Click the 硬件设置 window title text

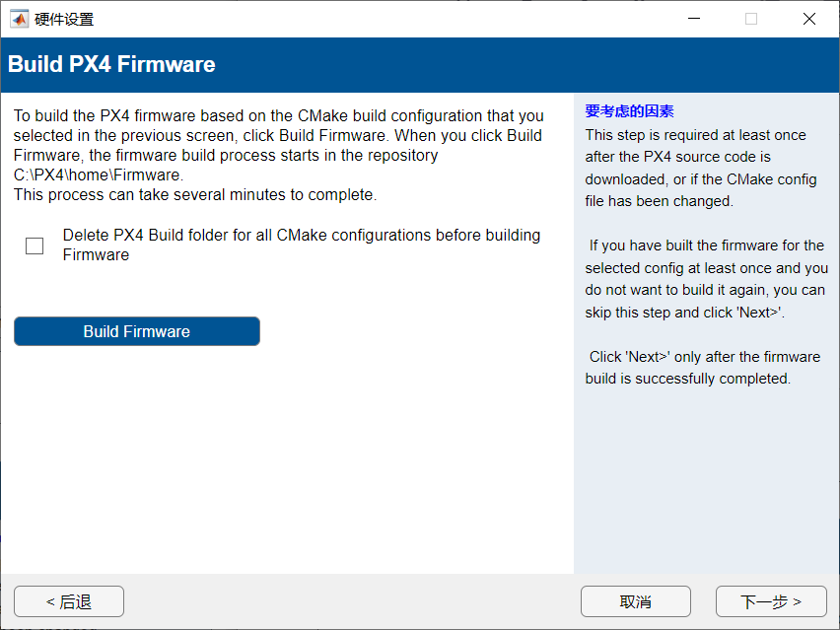(64, 19)
